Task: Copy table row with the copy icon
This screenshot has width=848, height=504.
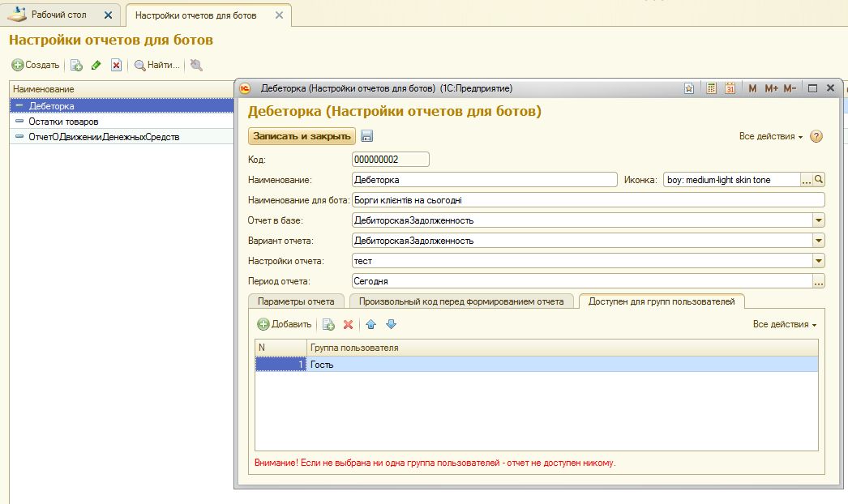Action: [x=328, y=324]
